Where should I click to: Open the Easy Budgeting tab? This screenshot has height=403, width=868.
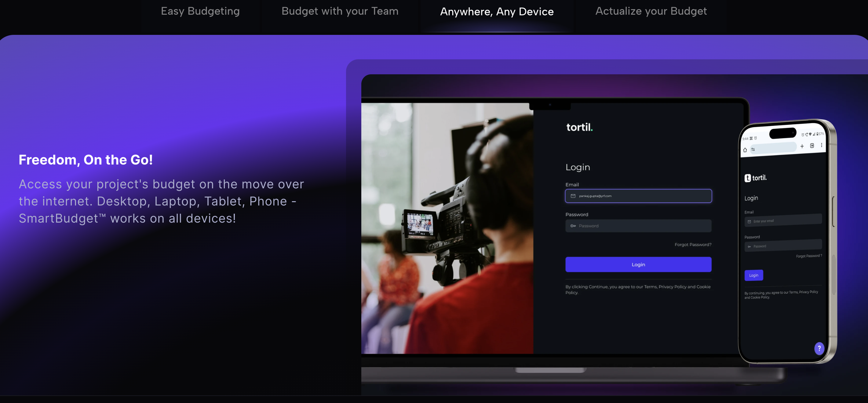200,11
